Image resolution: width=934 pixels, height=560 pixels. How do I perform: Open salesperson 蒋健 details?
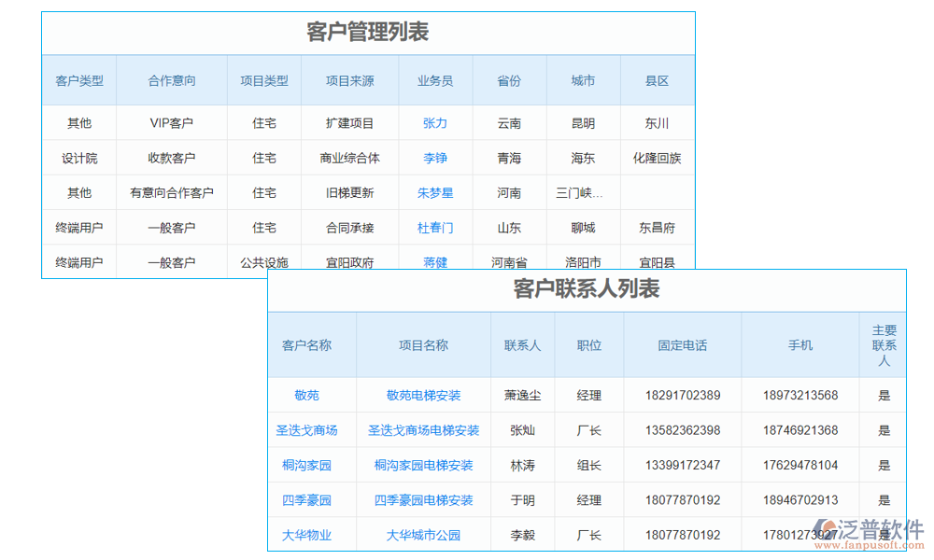[x=435, y=261]
